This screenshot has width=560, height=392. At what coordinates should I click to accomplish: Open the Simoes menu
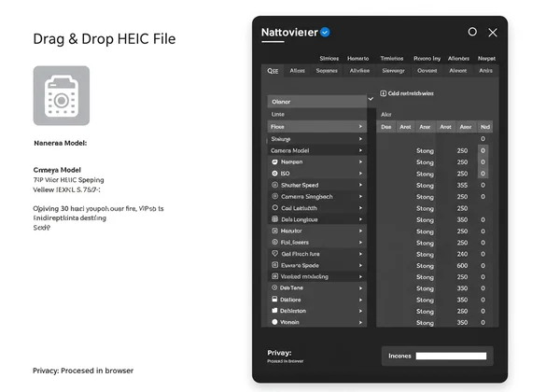point(329,58)
